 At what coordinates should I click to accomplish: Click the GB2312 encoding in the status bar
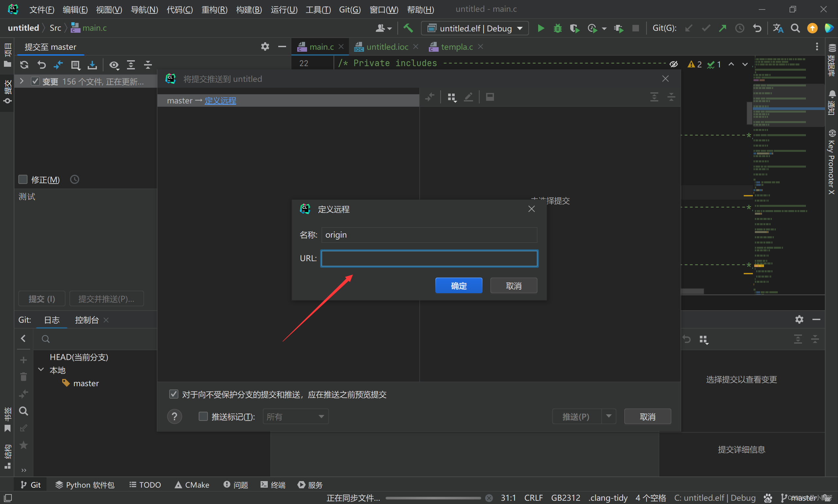[x=566, y=497]
